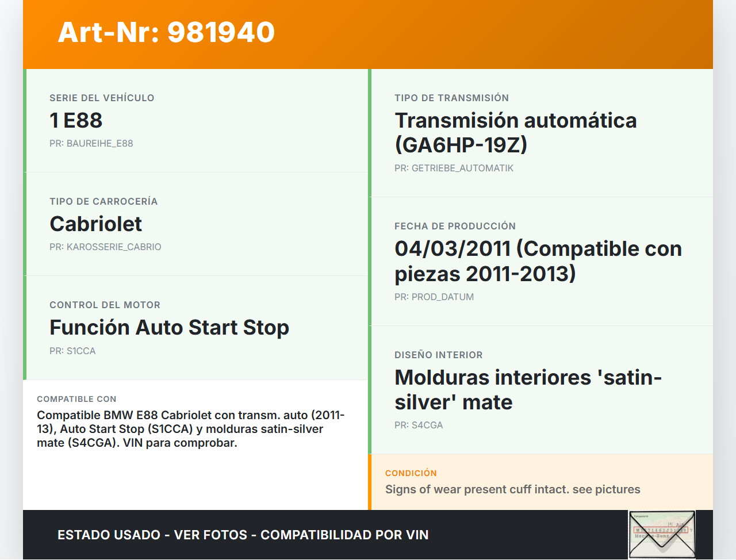This screenshot has width=736, height=560.
Task: Click the Art-Nr: 981940 heading
Action: point(166,32)
